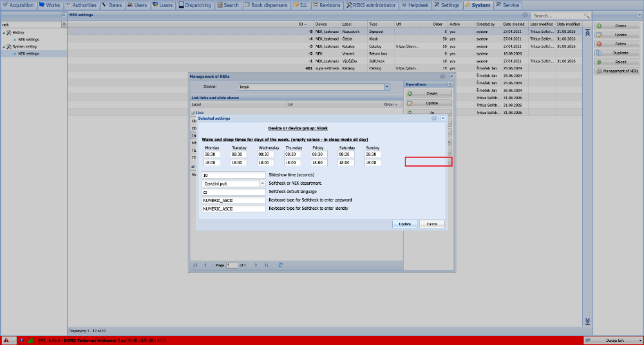Clear the nek filter text with X

coord(64,24)
